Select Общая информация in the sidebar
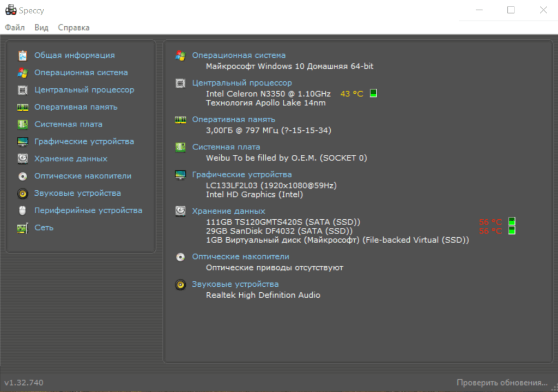 coord(74,56)
